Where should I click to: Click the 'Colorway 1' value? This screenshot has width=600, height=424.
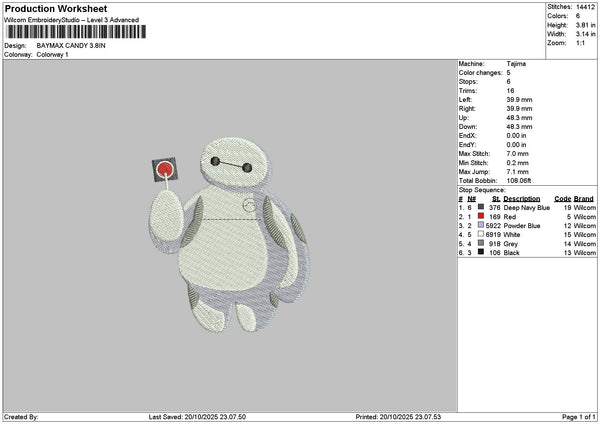pos(52,55)
